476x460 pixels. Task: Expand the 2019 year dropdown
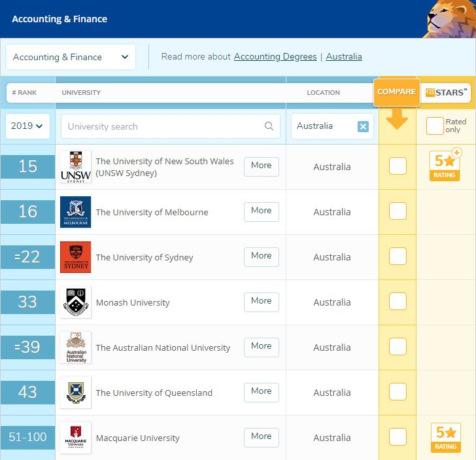pyautogui.click(x=27, y=126)
